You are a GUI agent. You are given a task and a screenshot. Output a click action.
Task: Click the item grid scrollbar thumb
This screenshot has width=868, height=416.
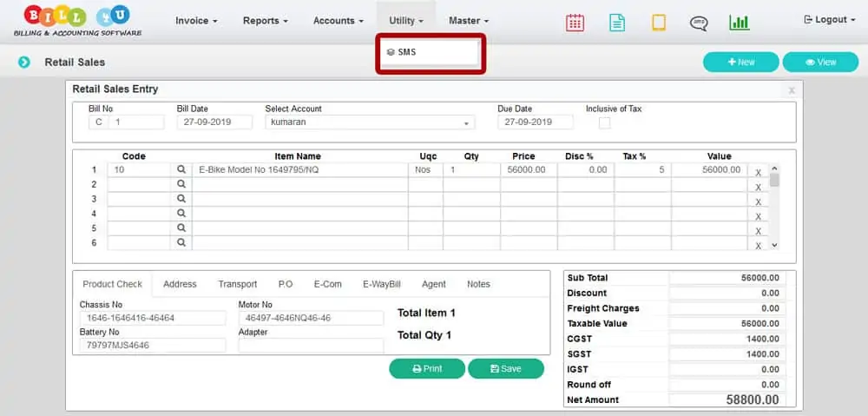click(x=774, y=180)
